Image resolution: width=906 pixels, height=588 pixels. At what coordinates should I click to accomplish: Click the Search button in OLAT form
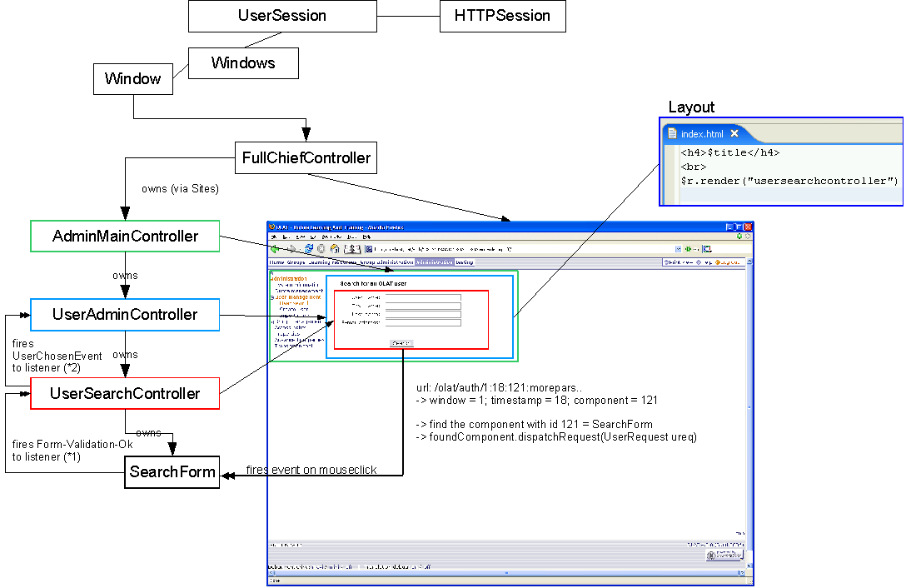point(401,343)
